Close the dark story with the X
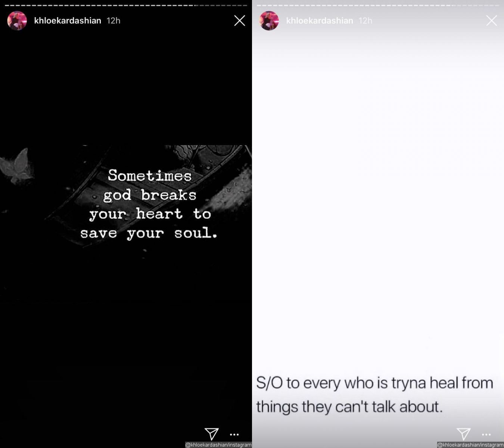Viewport: 504px width, 448px height. [x=240, y=21]
